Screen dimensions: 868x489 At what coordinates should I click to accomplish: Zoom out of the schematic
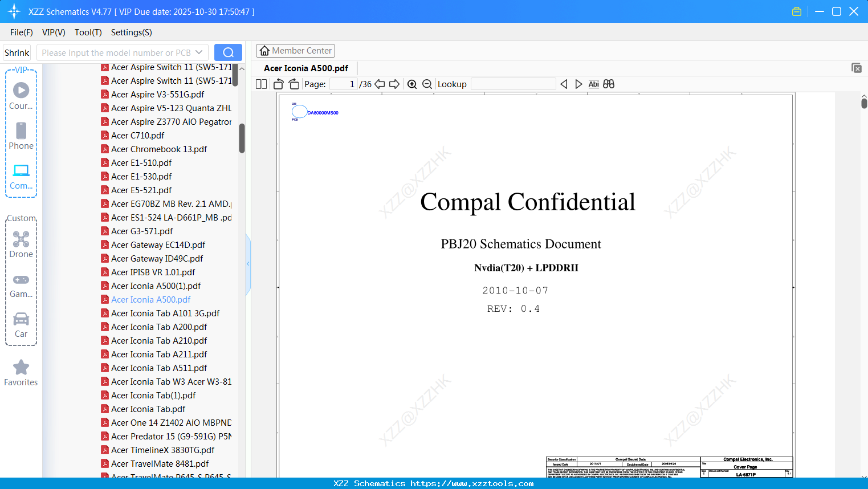pyautogui.click(x=427, y=84)
